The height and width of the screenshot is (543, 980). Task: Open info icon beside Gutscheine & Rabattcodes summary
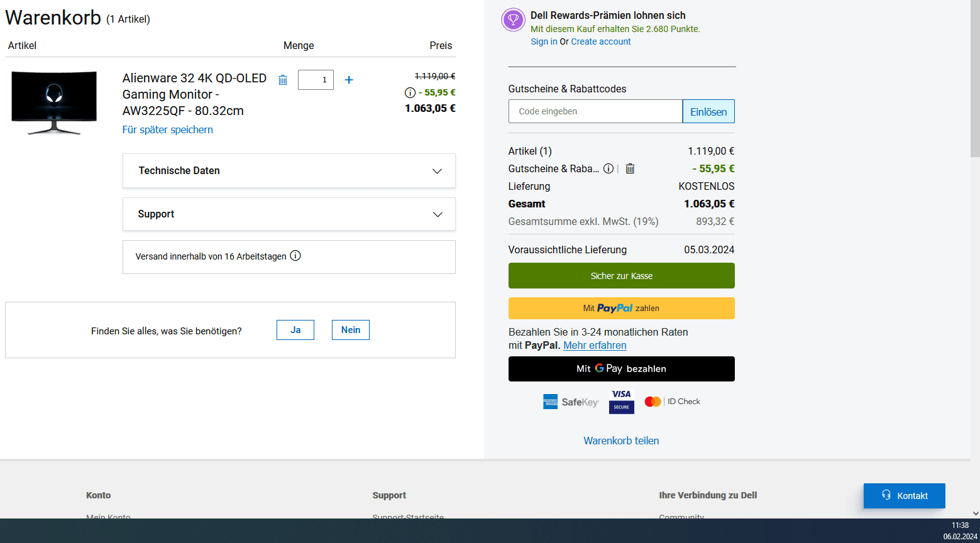[608, 168]
